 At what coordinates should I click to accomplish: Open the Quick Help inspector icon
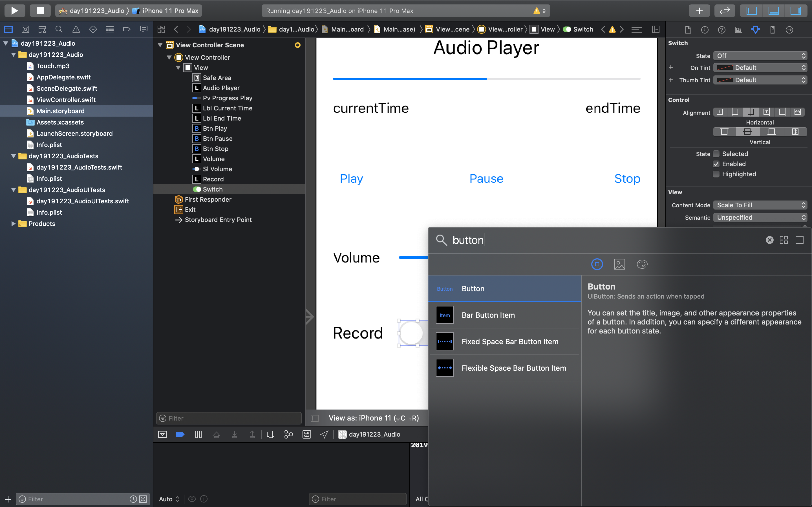[x=721, y=30]
